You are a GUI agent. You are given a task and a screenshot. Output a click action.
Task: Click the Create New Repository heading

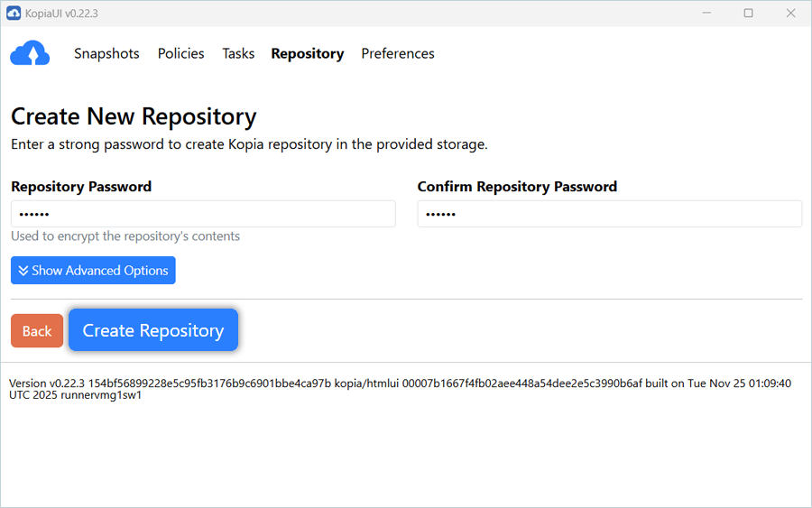[x=134, y=116]
